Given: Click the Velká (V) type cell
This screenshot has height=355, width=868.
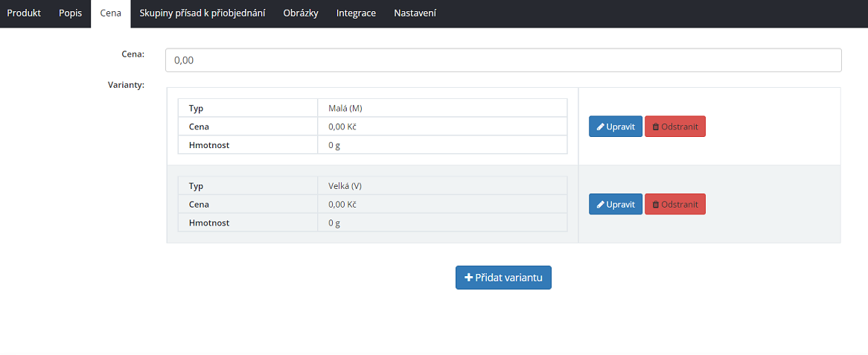Looking at the screenshot, I should (442, 185).
